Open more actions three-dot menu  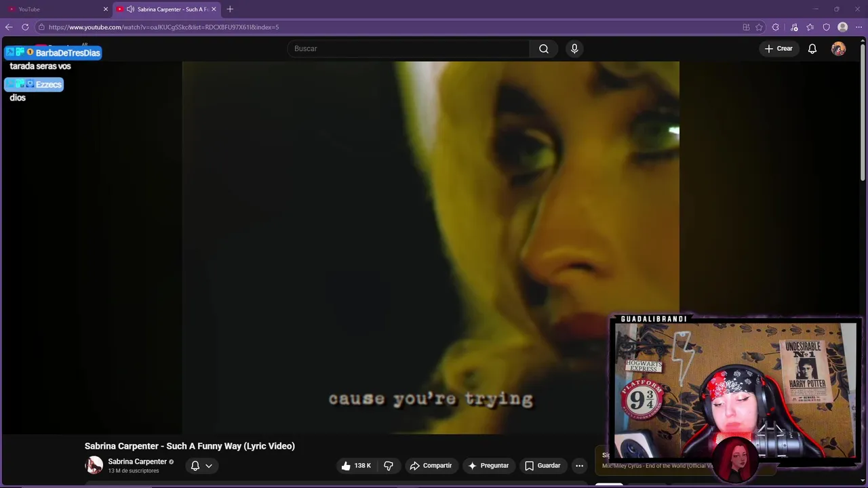point(579,466)
